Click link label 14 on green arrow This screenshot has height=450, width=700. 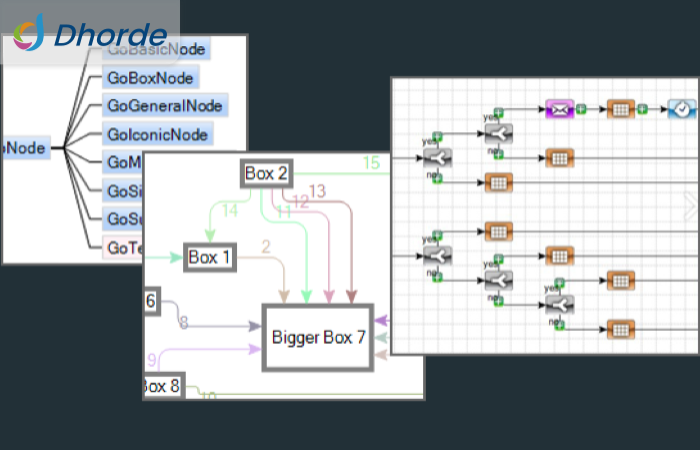click(229, 210)
